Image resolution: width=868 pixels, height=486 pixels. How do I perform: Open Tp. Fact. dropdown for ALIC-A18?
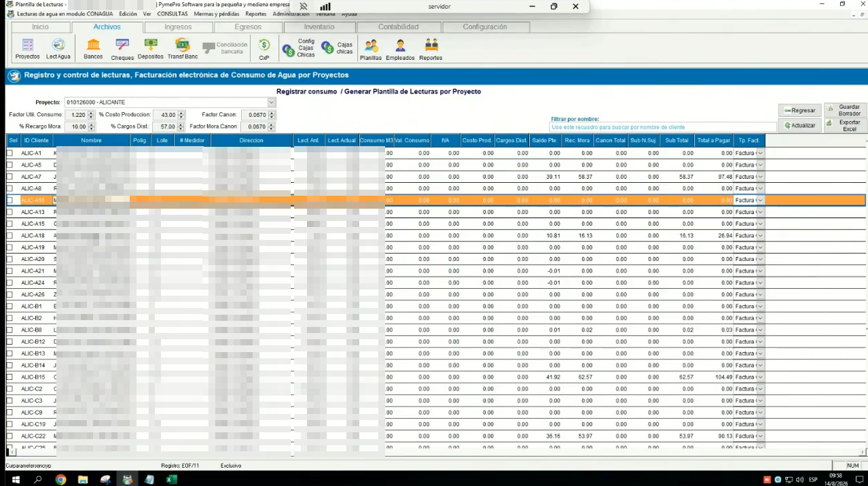pos(761,236)
